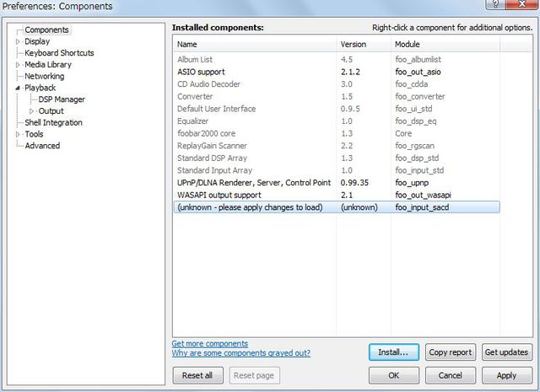
Task: Click the Reset all button
Action: (x=197, y=375)
